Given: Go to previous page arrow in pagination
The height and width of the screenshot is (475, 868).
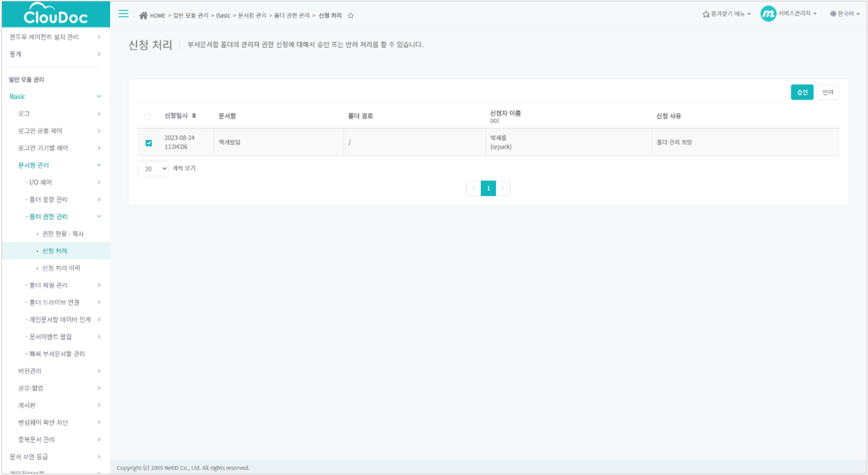Looking at the screenshot, I should (x=474, y=189).
